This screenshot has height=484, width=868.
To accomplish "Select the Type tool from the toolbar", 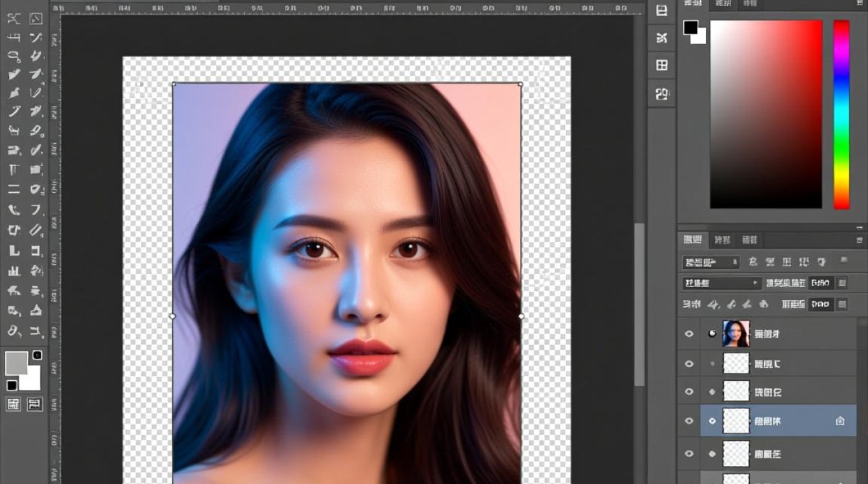I will pyautogui.click(x=13, y=170).
